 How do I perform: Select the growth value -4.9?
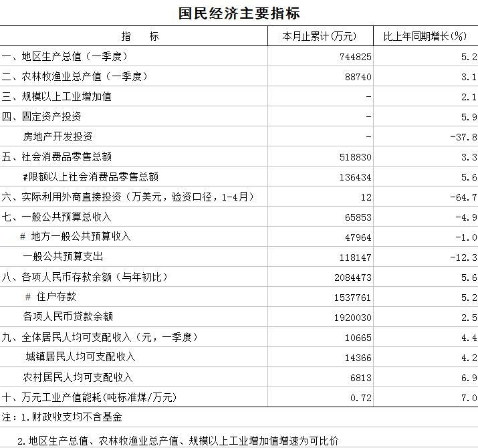point(466,217)
